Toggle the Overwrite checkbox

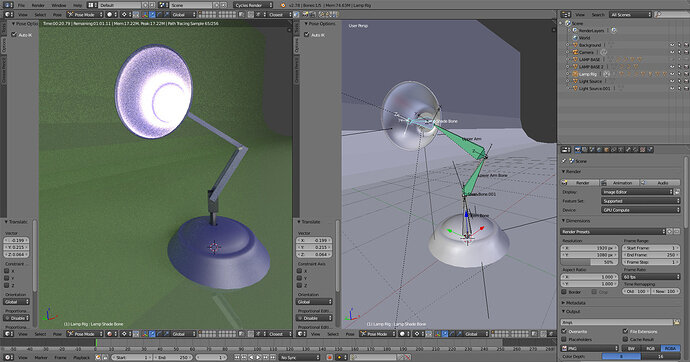(x=564, y=331)
